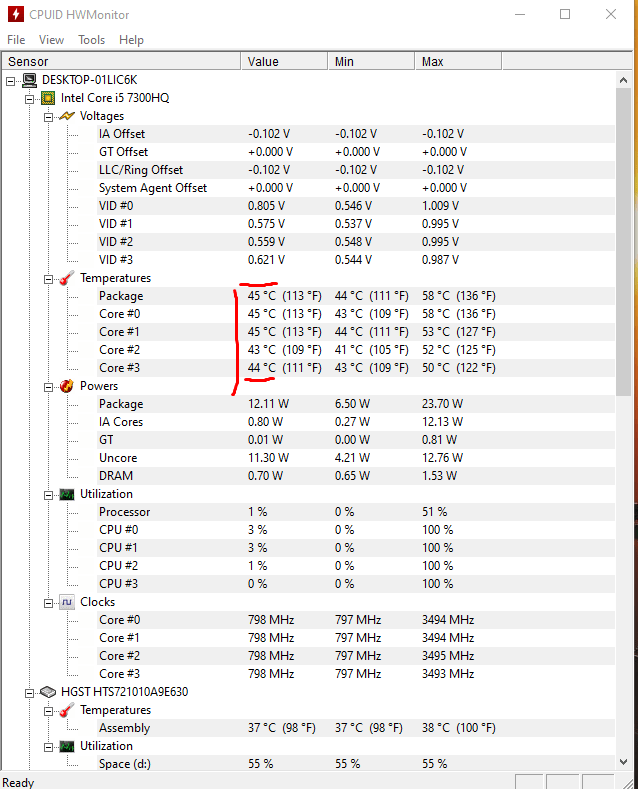Click the 11.30 W Uncore value
The width and height of the screenshot is (638, 789).
(x=268, y=458)
